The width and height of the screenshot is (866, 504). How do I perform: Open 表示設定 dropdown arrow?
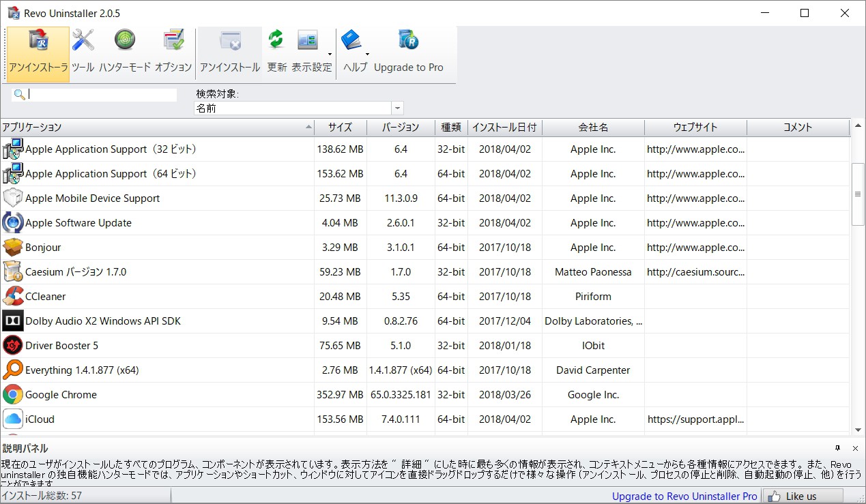pyautogui.click(x=330, y=55)
